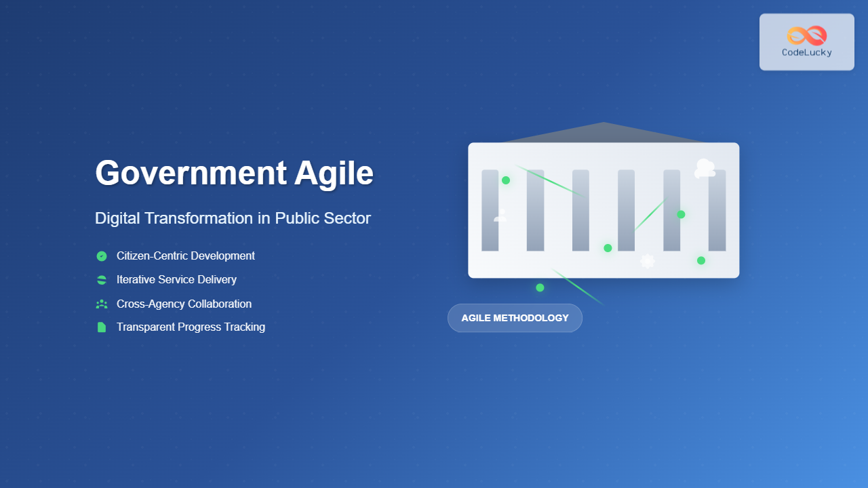The height and width of the screenshot is (488, 868).
Task: Click the green dot below the building
Action: pos(540,287)
